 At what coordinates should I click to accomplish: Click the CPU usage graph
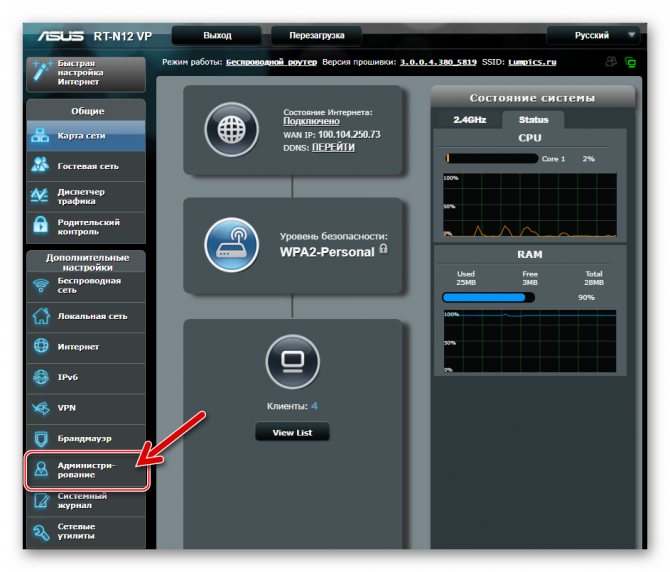coord(530,205)
